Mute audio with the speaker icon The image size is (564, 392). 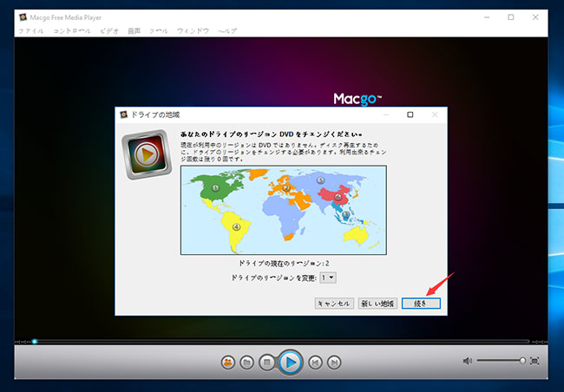(468, 361)
